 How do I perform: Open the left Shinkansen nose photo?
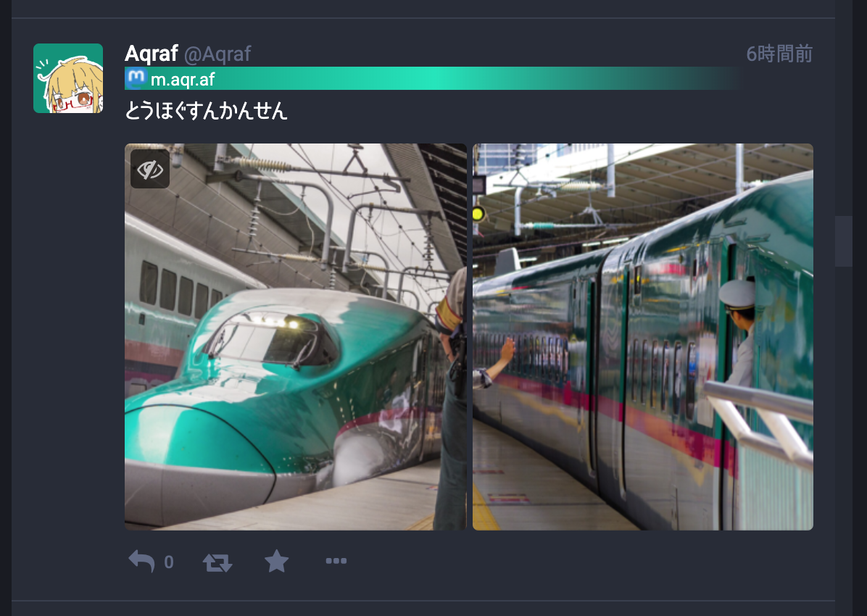point(296,337)
